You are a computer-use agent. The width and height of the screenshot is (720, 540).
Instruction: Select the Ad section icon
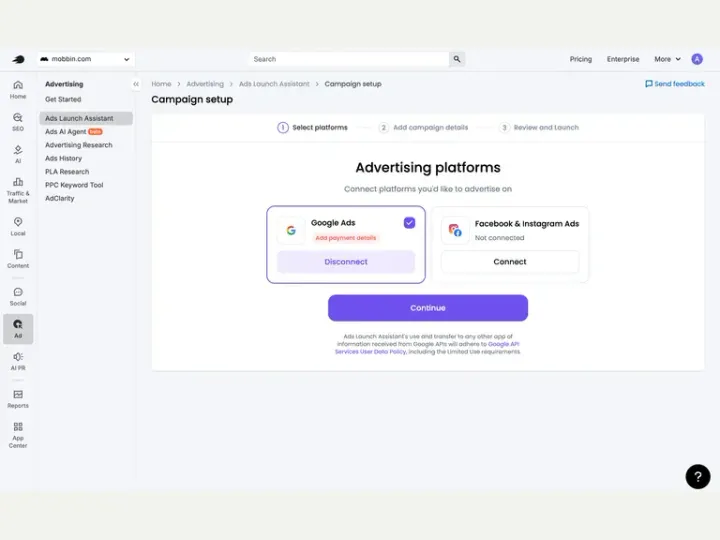(x=18, y=329)
